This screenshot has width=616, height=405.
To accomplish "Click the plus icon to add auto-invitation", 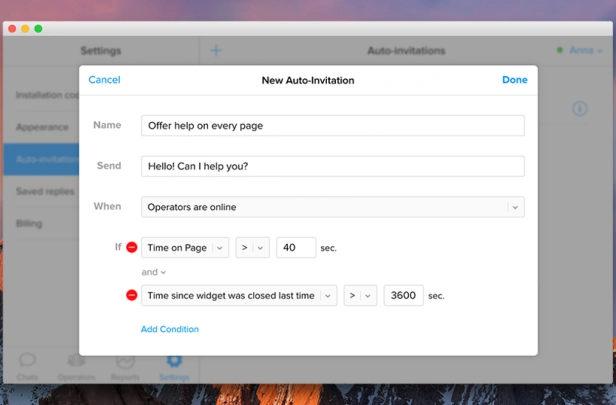I will coord(216,50).
